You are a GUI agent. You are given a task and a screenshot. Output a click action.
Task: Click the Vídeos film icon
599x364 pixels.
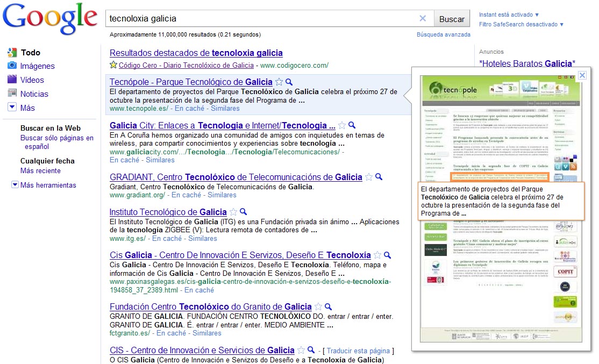tap(12, 80)
